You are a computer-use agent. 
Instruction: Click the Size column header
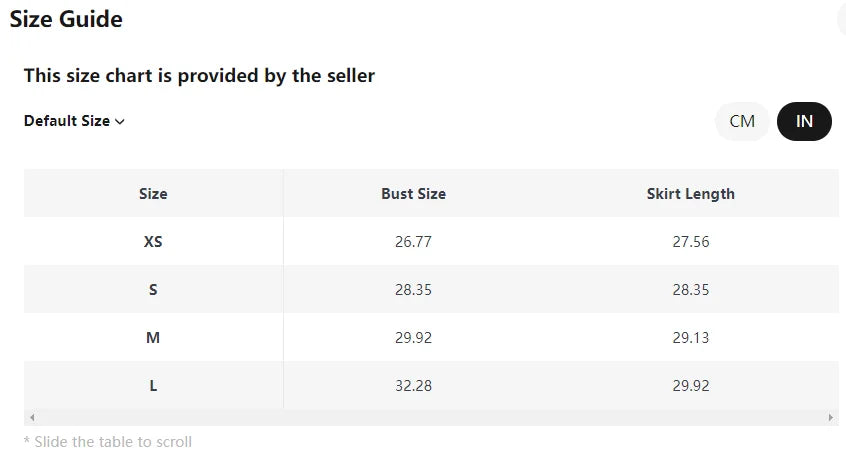(x=153, y=194)
